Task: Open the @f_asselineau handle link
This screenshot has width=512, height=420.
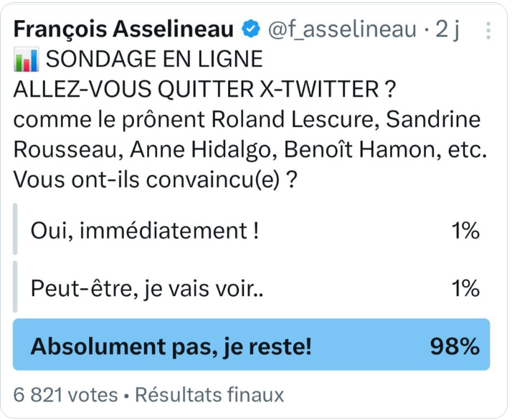Action: pos(342,29)
